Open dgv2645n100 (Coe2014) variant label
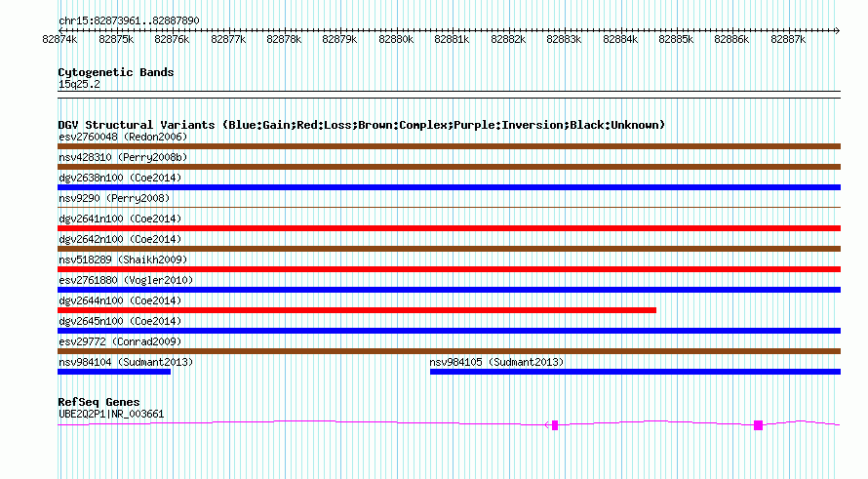Screen dimensions: 868x479 tap(120, 321)
